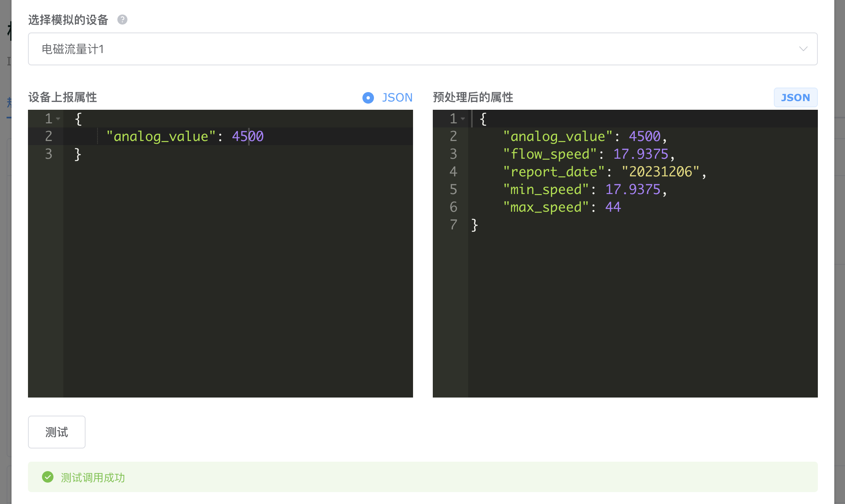Screen dimensions: 845x504
Task: Click the 测试 button
Action: (57, 432)
